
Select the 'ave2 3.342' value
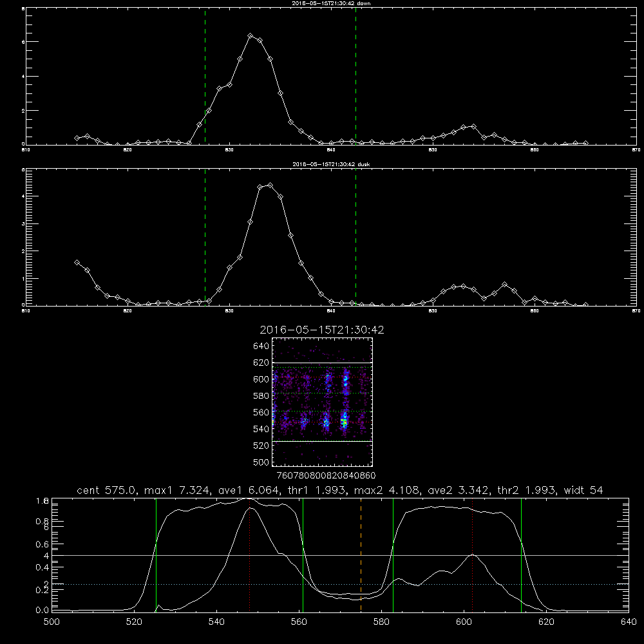(x=458, y=490)
